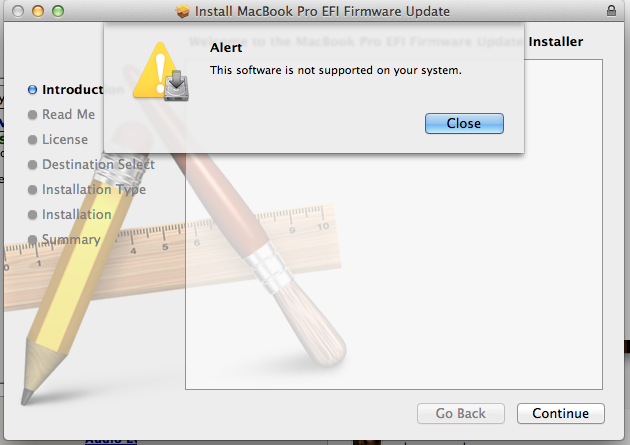Select the Installation step
The image size is (630, 445).
pyautogui.click(x=76, y=214)
